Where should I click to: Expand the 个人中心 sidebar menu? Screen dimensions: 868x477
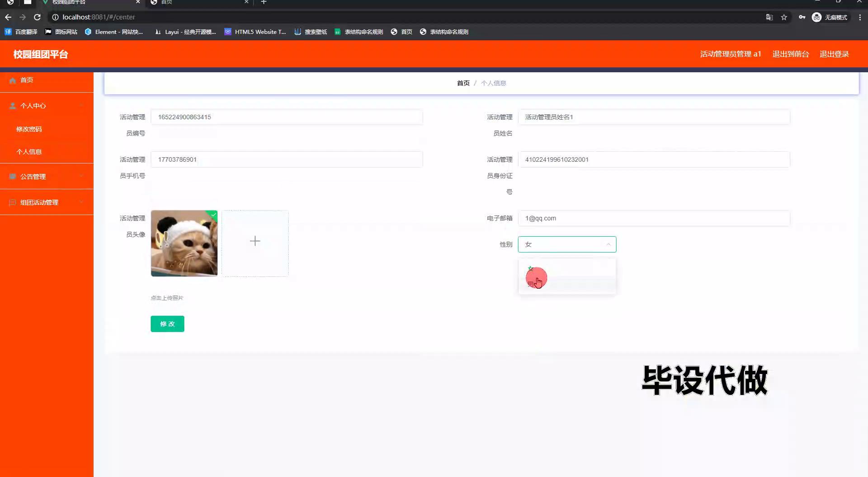(x=47, y=106)
